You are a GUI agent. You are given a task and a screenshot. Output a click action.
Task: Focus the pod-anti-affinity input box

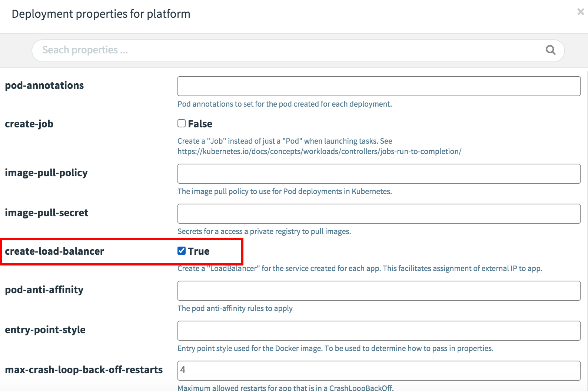[379, 291]
